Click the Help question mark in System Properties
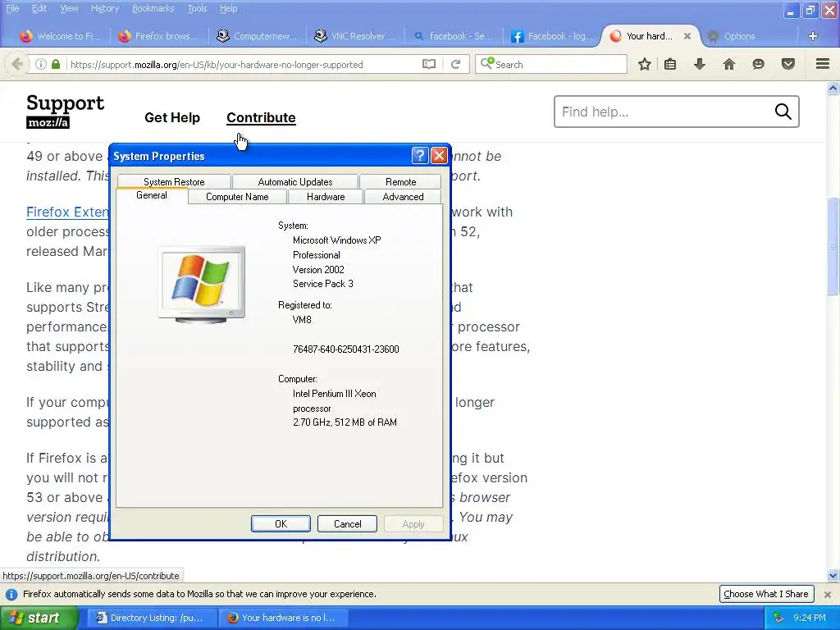The width and height of the screenshot is (840, 630). click(x=420, y=156)
